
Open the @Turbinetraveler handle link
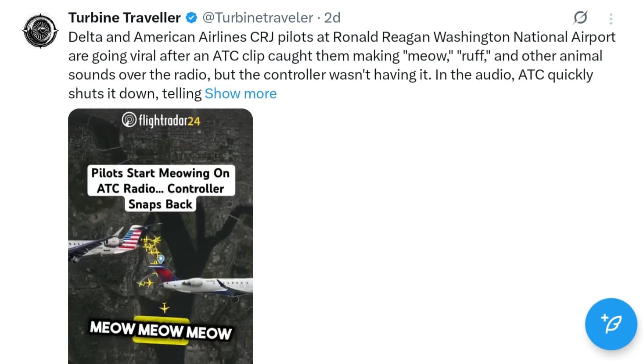pos(258,18)
